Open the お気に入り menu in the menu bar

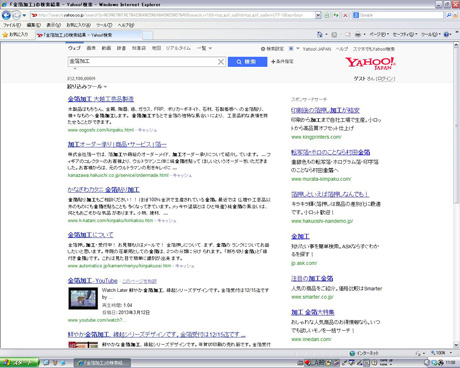pos(78,25)
